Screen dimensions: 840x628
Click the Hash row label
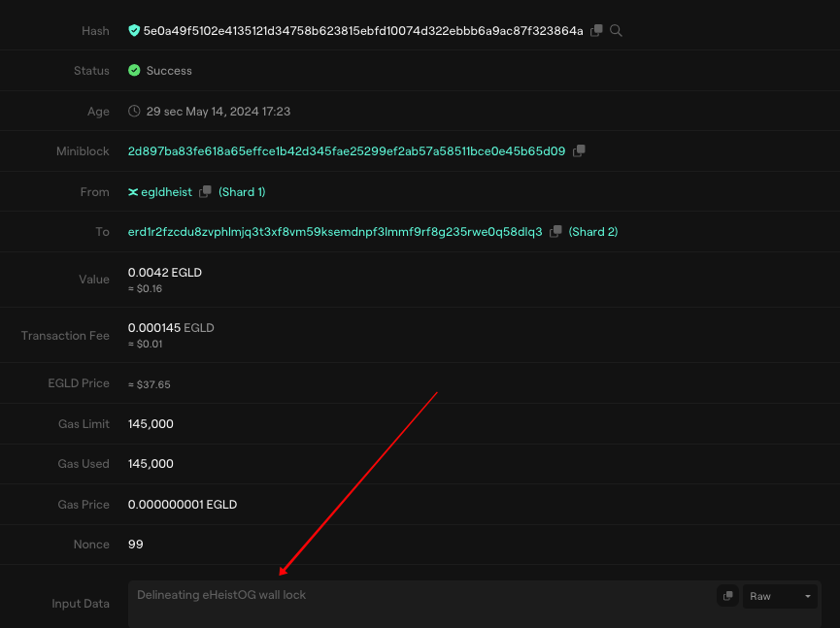[95, 30]
